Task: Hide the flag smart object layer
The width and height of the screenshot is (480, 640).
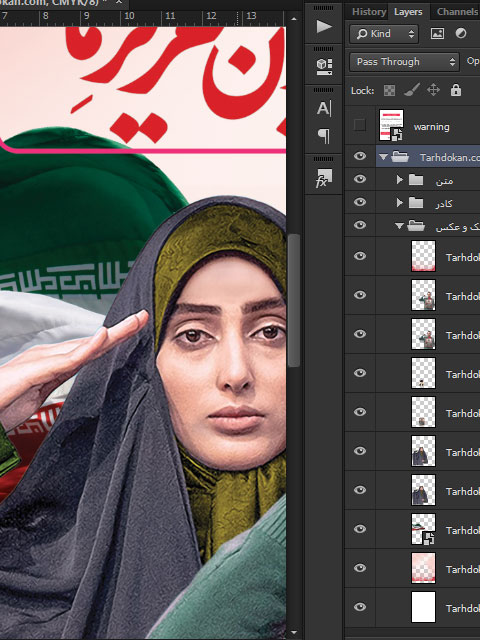Action: tap(360, 529)
